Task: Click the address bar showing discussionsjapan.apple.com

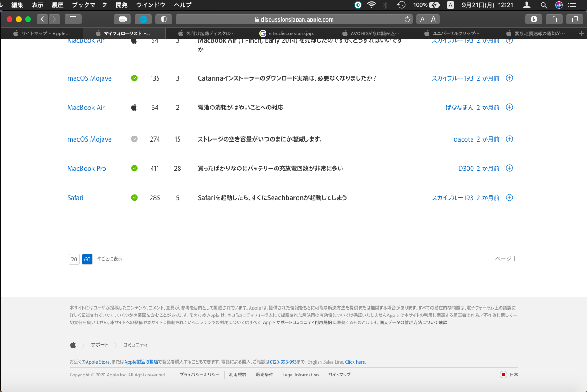Action: click(293, 20)
